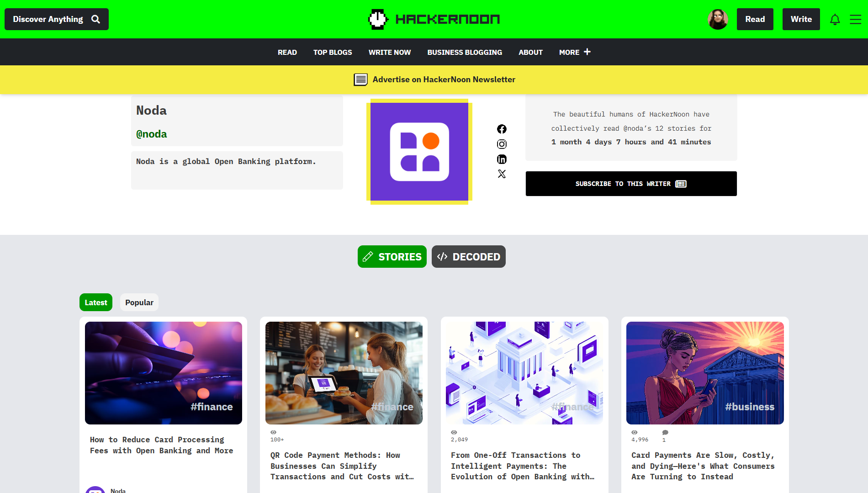Open BUSINESS BLOGGING nav item

465,52
